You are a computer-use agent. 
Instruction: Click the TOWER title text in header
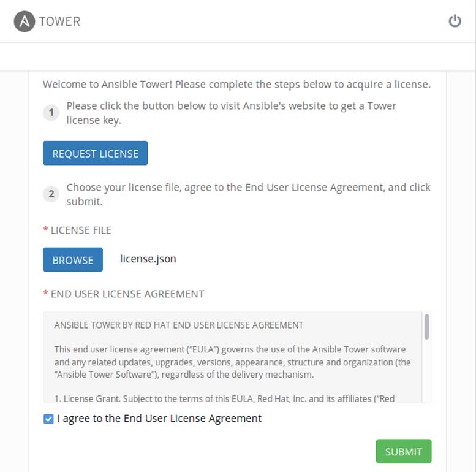[x=59, y=21]
